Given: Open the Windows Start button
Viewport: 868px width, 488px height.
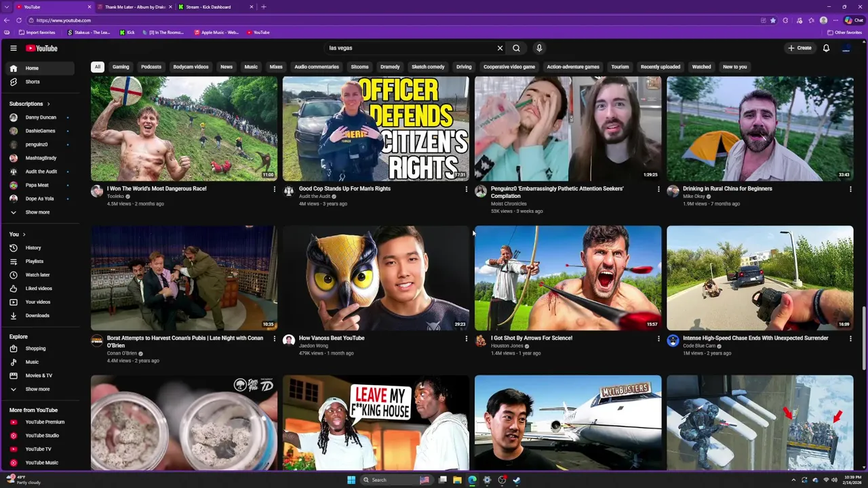Looking at the screenshot, I should coord(351,480).
